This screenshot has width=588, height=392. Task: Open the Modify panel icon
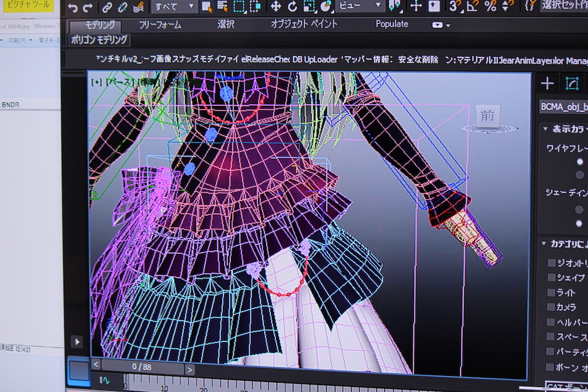coord(571,84)
